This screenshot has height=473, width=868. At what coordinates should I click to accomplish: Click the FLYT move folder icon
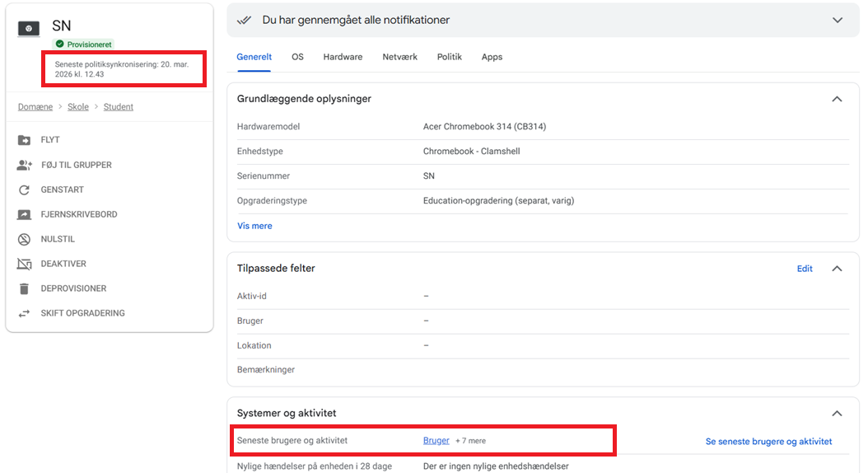(x=24, y=140)
